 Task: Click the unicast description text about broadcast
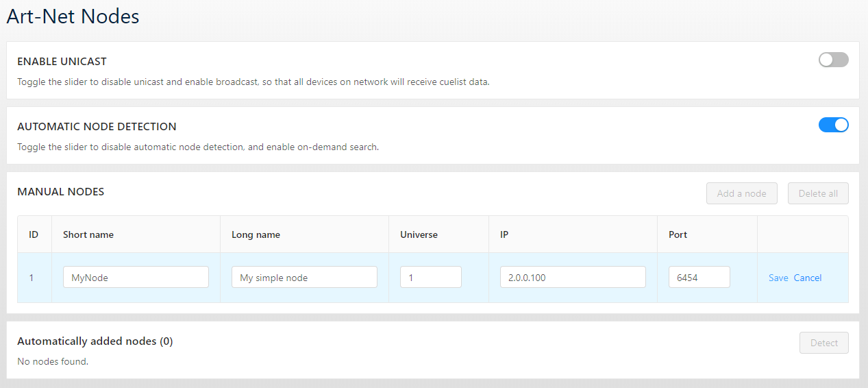pos(253,82)
